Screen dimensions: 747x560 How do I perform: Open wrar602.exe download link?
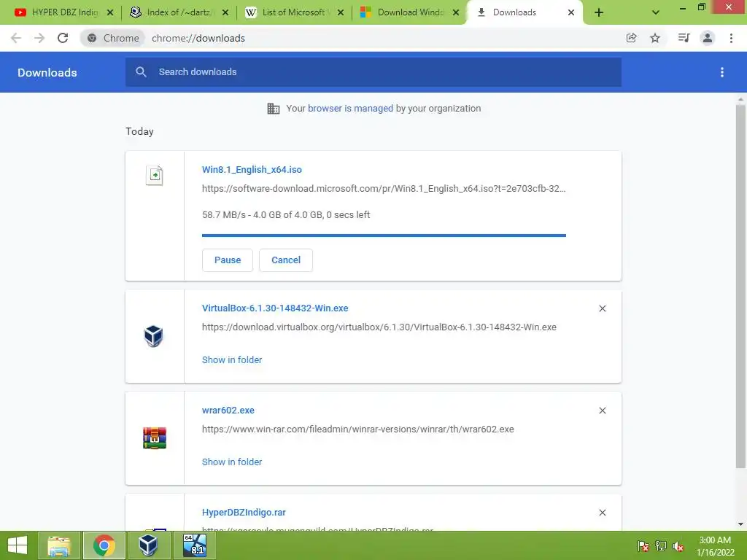228,411
